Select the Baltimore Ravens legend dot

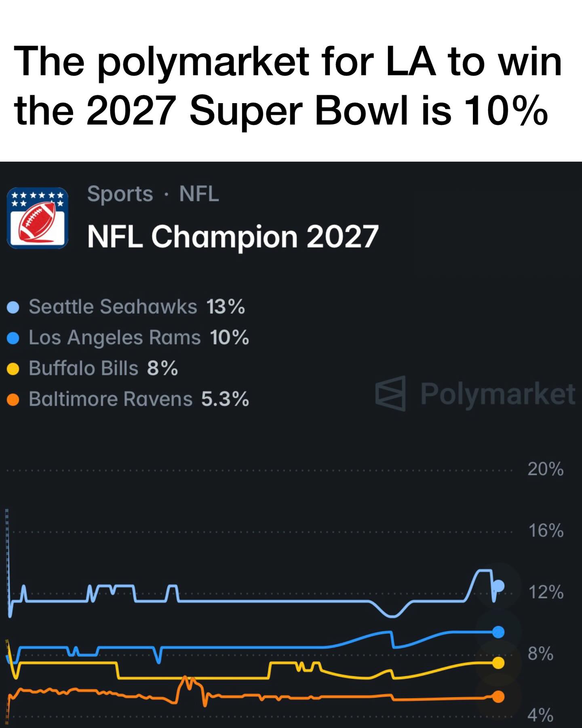tap(13, 400)
